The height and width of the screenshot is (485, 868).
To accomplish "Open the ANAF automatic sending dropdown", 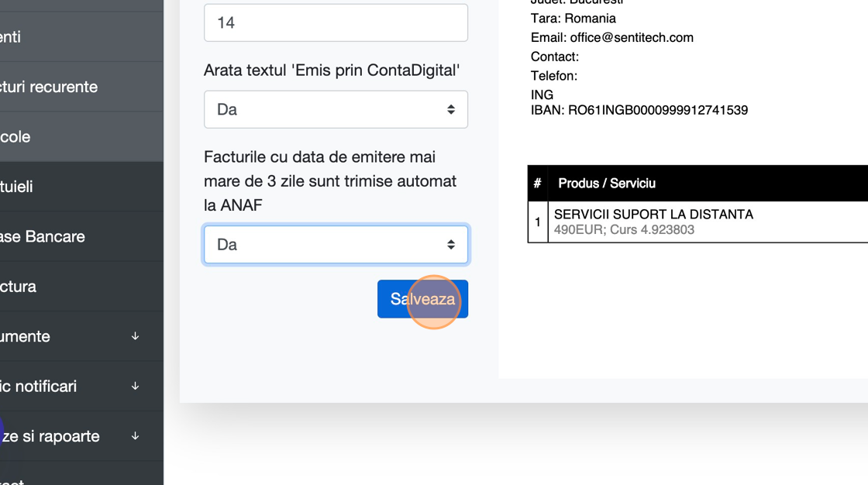I will click(336, 245).
